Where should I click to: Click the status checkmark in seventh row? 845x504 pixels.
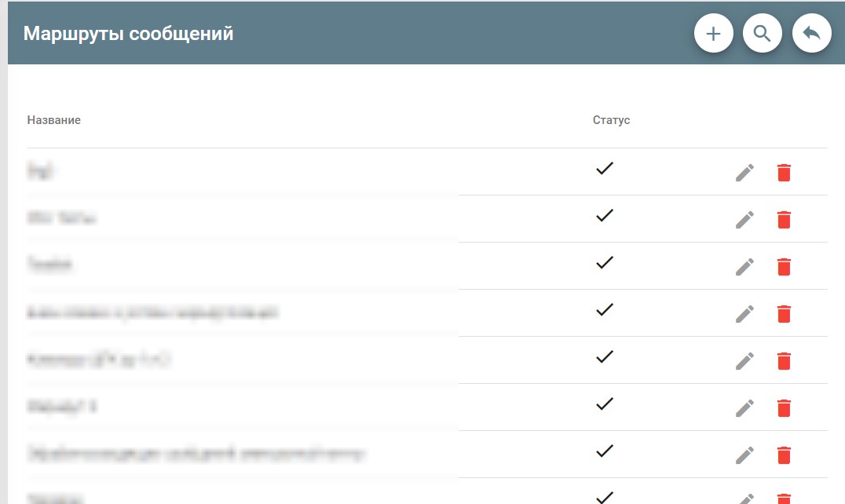coord(605,451)
